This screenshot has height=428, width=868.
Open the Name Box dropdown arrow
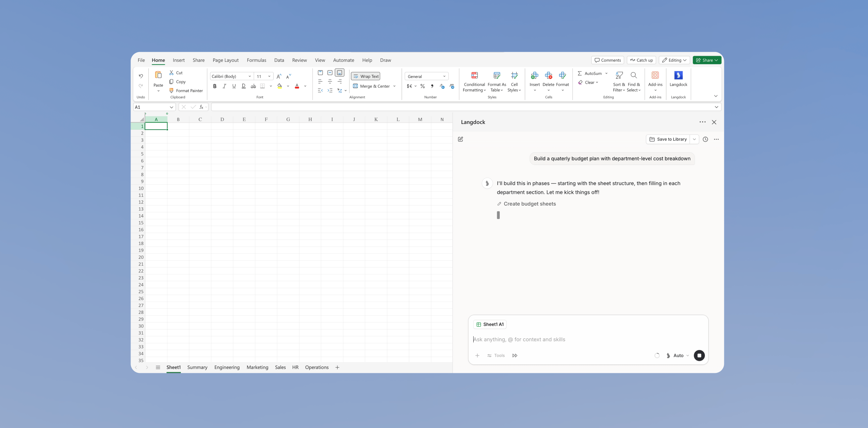pyautogui.click(x=171, y=107)
